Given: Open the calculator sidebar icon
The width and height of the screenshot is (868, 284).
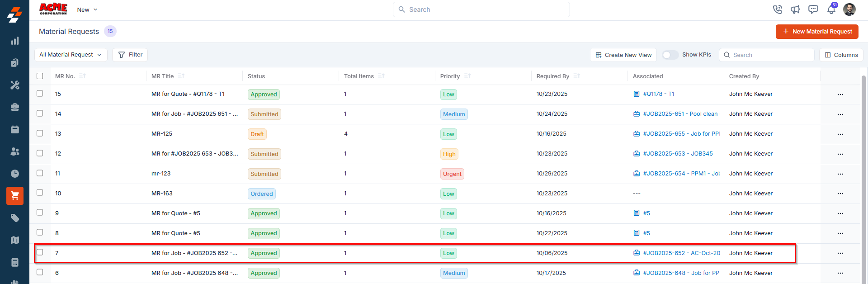Looking at the screenshot, I should point(15,262).
